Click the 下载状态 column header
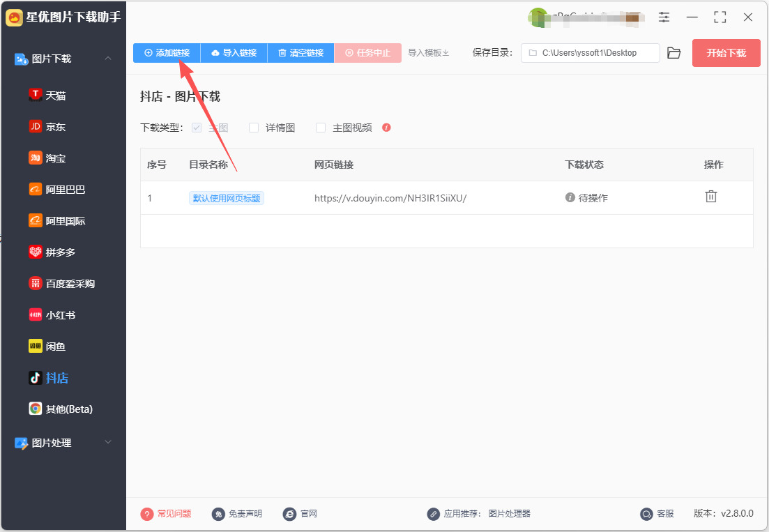This screenshot has height=532, width=769. (x=584, y=165)
